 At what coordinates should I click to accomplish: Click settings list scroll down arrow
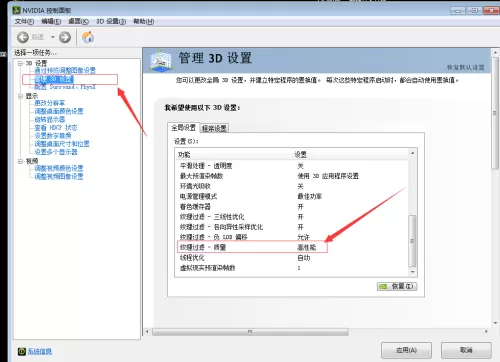(413, 272)
